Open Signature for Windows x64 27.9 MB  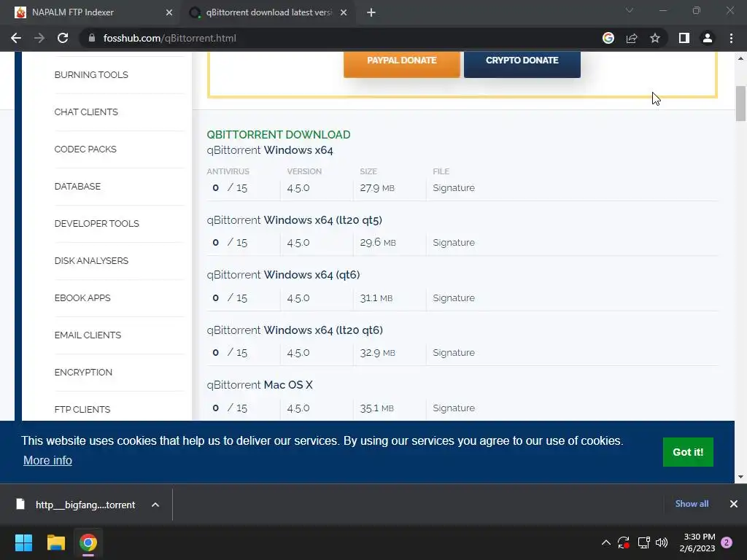[454, 187]
